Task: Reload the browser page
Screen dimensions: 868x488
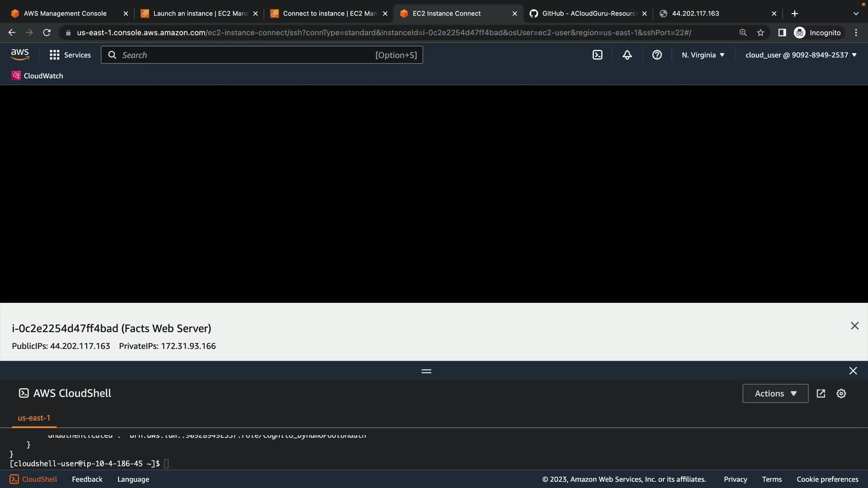Action: tap(47, 33)
